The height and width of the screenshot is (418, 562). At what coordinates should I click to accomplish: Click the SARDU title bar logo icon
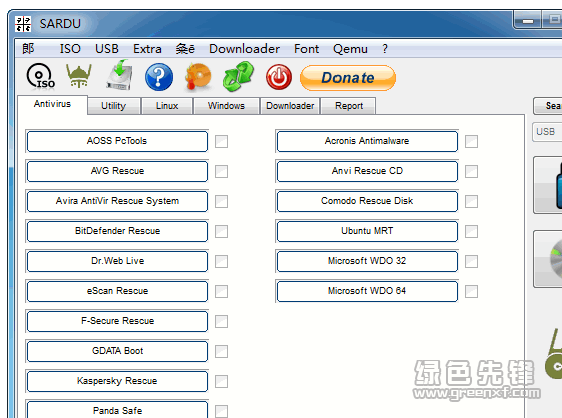[23, 24]
